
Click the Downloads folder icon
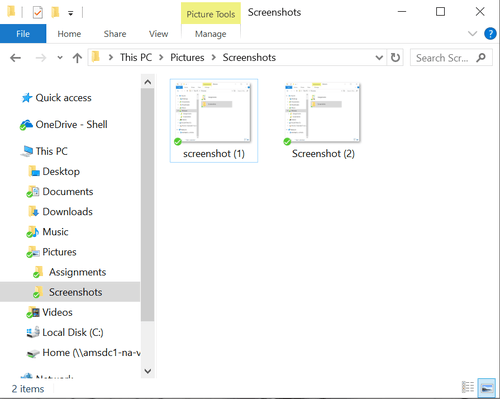pyautogui.click(x=34, y=211)
